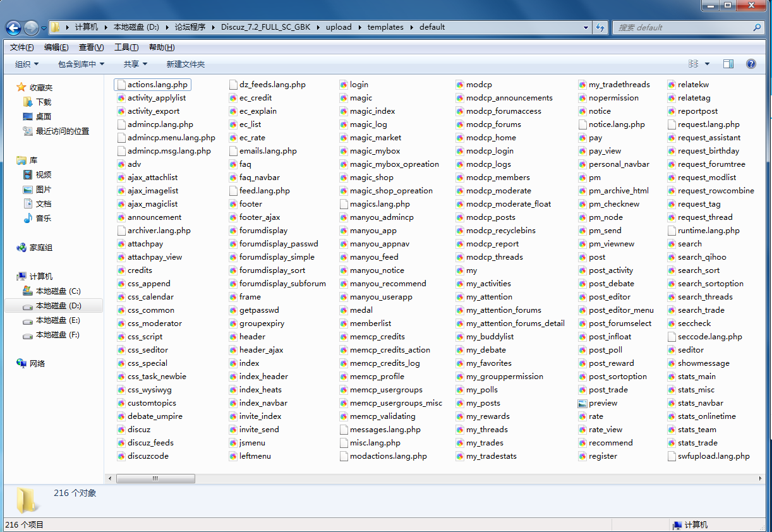Click the 新建文件夹 button
The width and height of the screenshot is (772, 532).
tap(186, 64)
